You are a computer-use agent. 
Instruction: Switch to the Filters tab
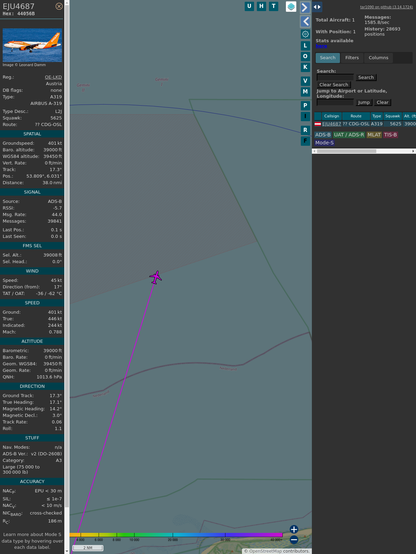352,58
